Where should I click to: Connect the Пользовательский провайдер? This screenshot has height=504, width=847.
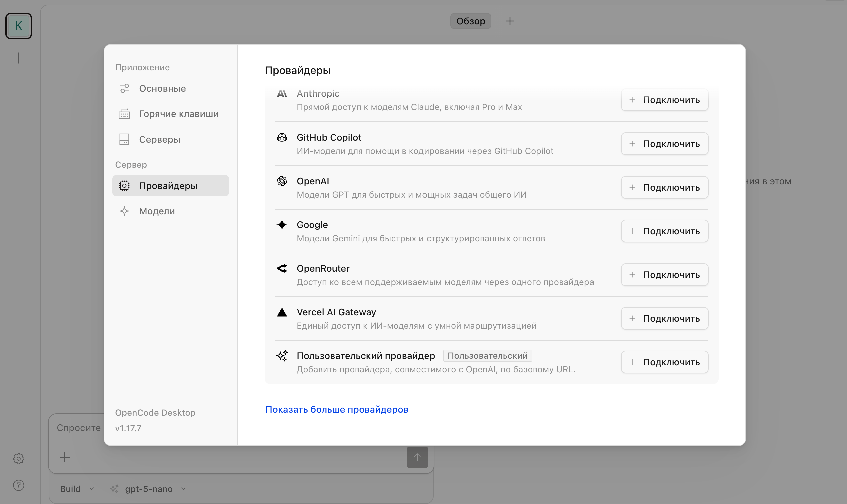click(x=664, y=362)
